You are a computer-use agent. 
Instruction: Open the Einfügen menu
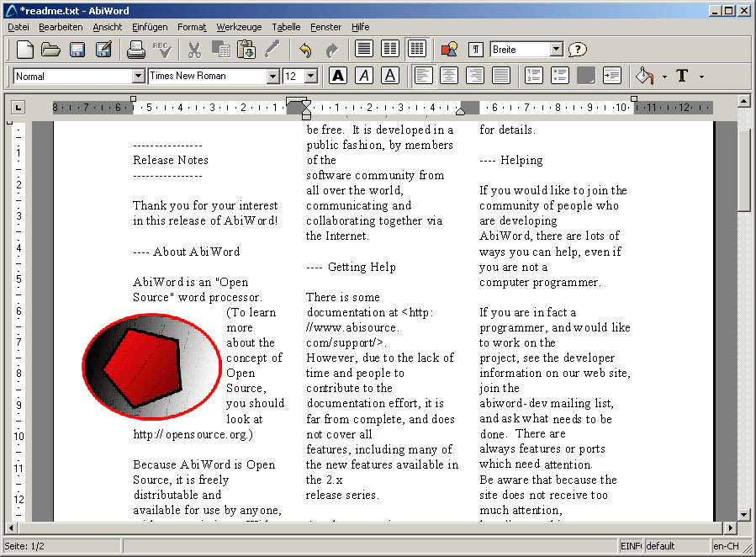tap(150, 27)
